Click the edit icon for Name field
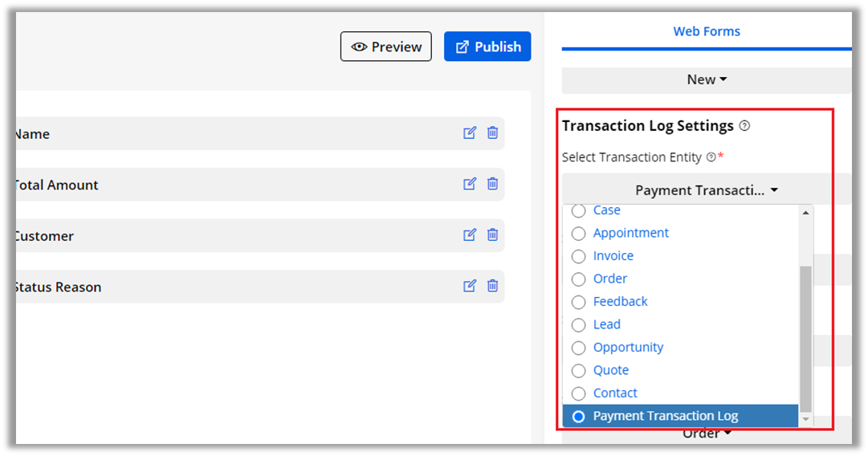The image size is (868, 456). pyautogui.click(x=470, y=133)
